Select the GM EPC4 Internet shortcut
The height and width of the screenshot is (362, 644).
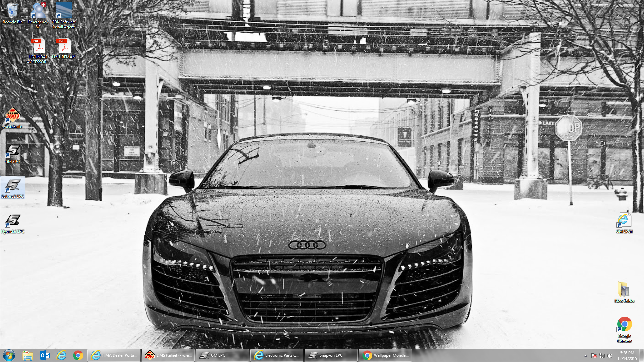tap(624, 223)
